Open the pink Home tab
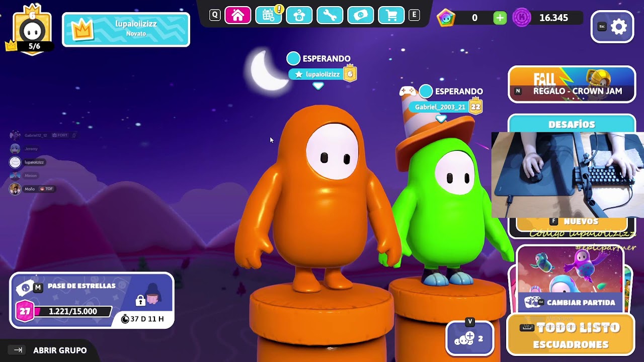The image size is (644, 362). [x=237, y=15]
